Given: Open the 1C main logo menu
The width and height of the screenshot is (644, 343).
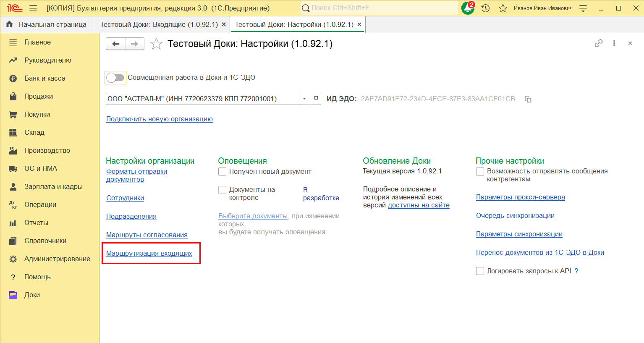Looking at the screenshot, I should point(14,8).
